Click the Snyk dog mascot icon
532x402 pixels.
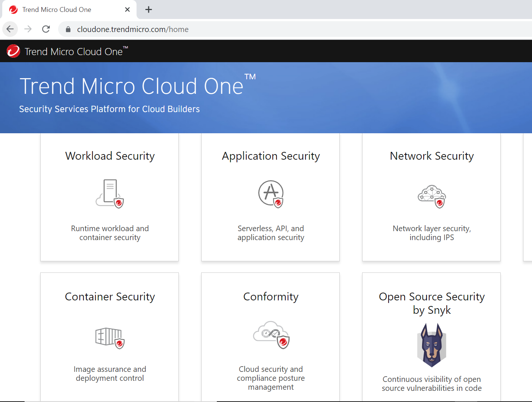click(432, 345)
